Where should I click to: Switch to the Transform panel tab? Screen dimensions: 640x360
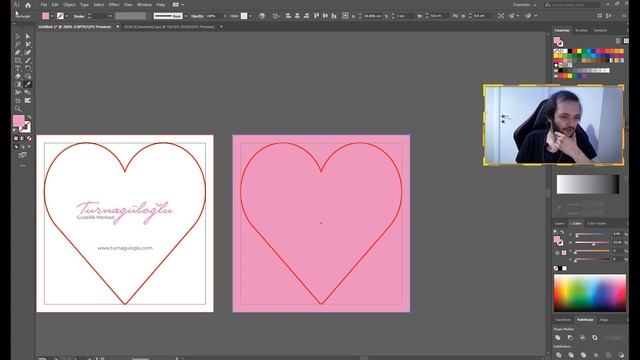tap(563, 320)
